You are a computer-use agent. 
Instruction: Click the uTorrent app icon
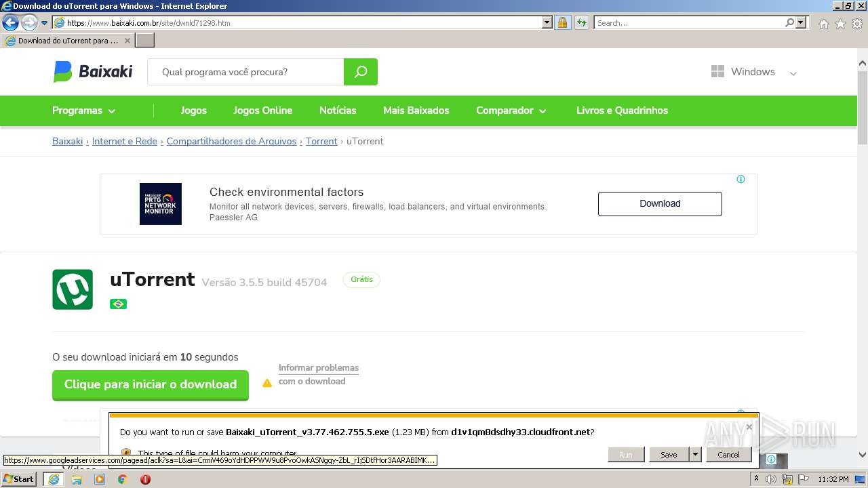coord(73,289)
